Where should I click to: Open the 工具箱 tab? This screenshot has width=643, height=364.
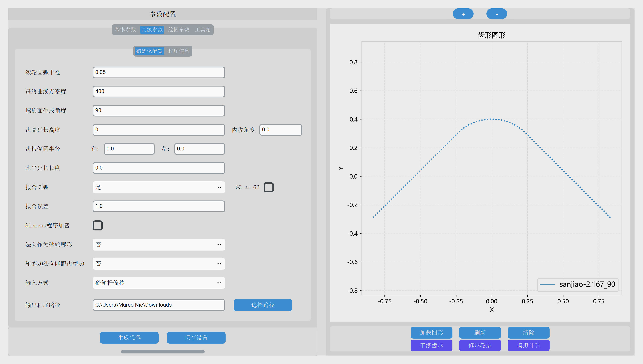coord(203,29)
